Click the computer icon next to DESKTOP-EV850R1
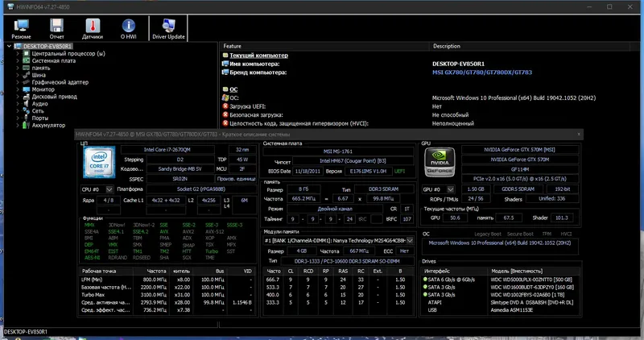Image resolution: width=644 pixels, height=340 pixels. 18,47
